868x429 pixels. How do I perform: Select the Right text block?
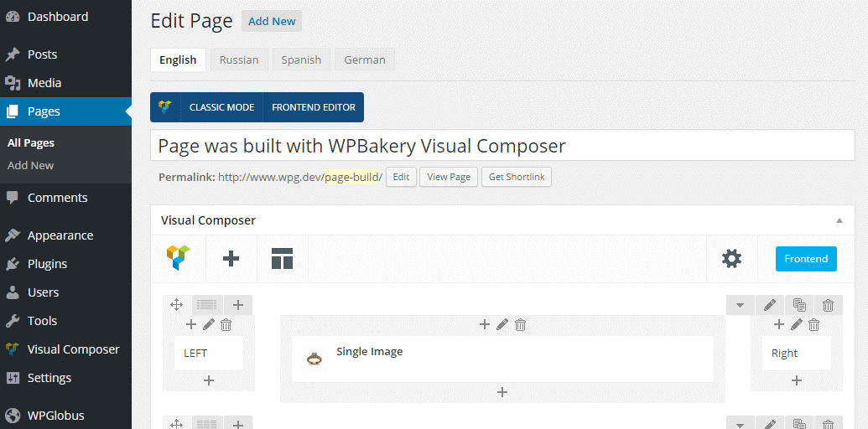click(797, 353)
